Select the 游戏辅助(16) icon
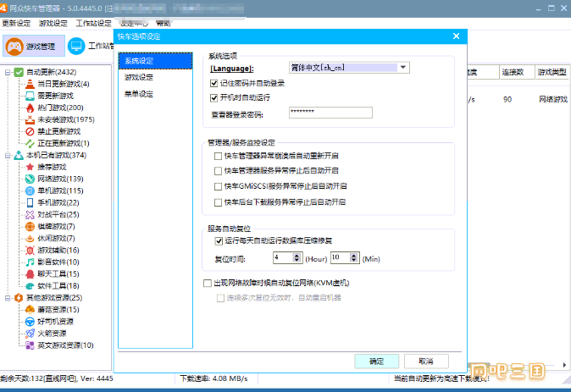 pyautogui.click(x=30, y=251)
